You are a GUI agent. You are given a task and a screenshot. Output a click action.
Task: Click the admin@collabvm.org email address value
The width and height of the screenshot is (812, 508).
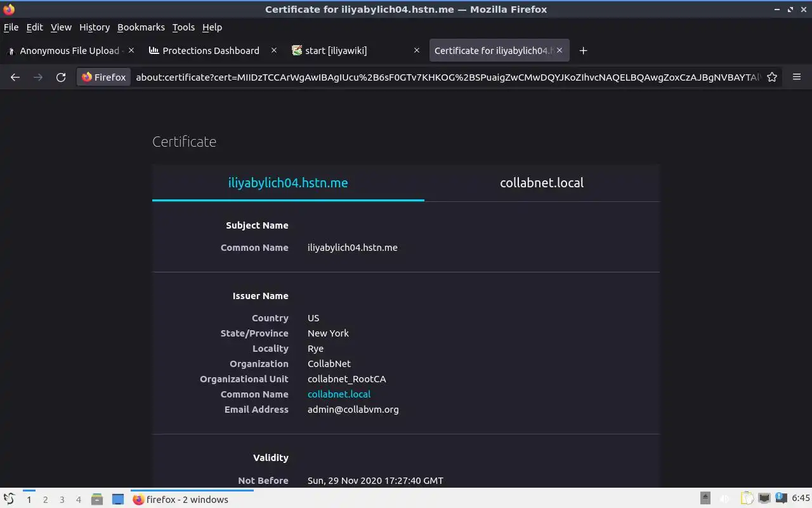tap(353, 410)
